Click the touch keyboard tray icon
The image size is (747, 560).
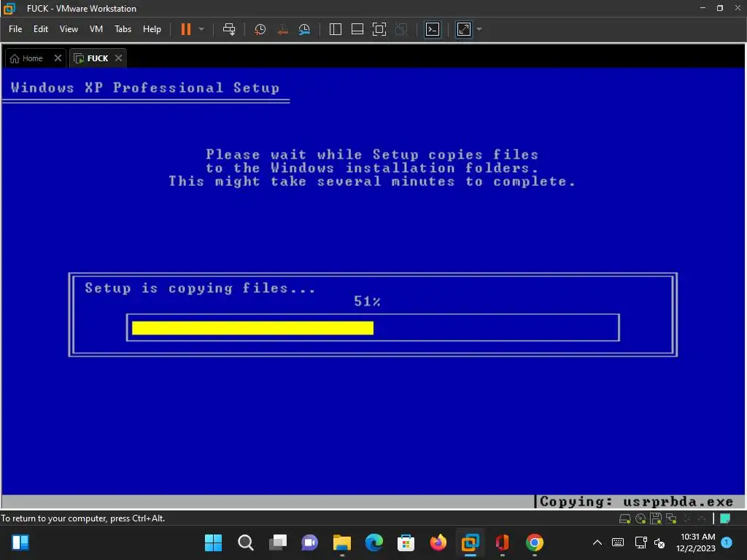coord(618,542)
